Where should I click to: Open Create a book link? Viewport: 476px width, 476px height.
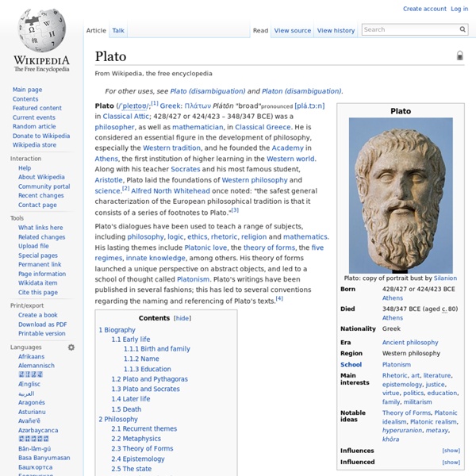pyautogui.click(x=37, y=315)
